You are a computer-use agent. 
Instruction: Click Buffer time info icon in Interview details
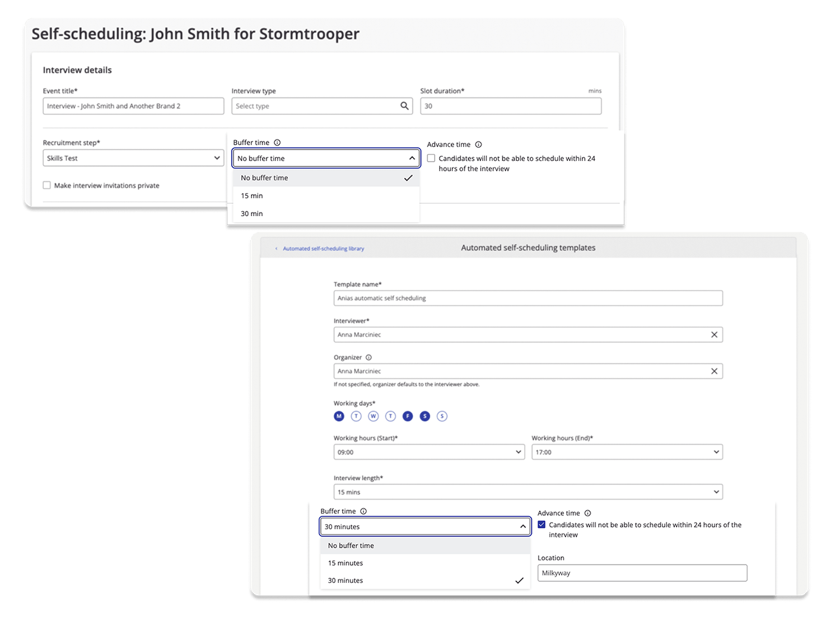pyautogui.click(x=277, y=143)
